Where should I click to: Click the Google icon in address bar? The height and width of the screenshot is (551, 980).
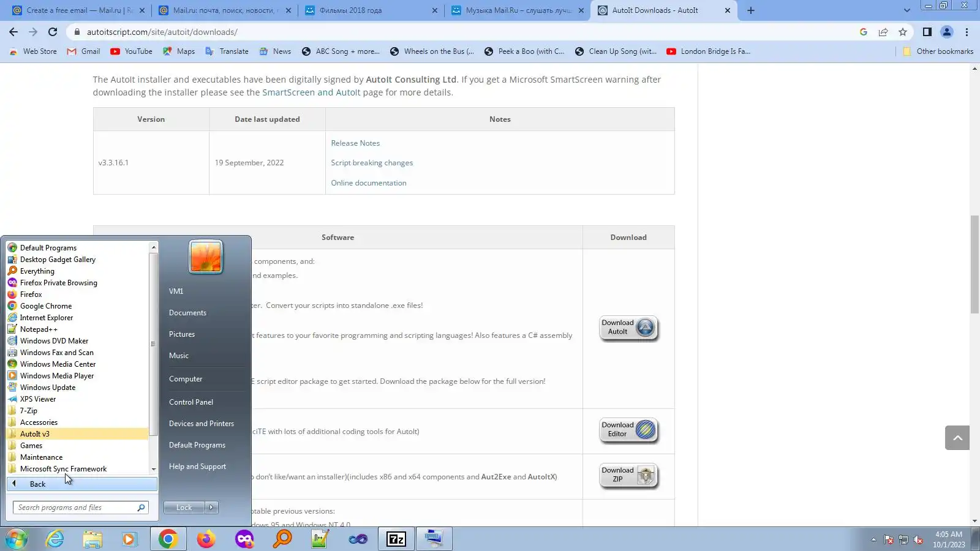tap(864, 32)
